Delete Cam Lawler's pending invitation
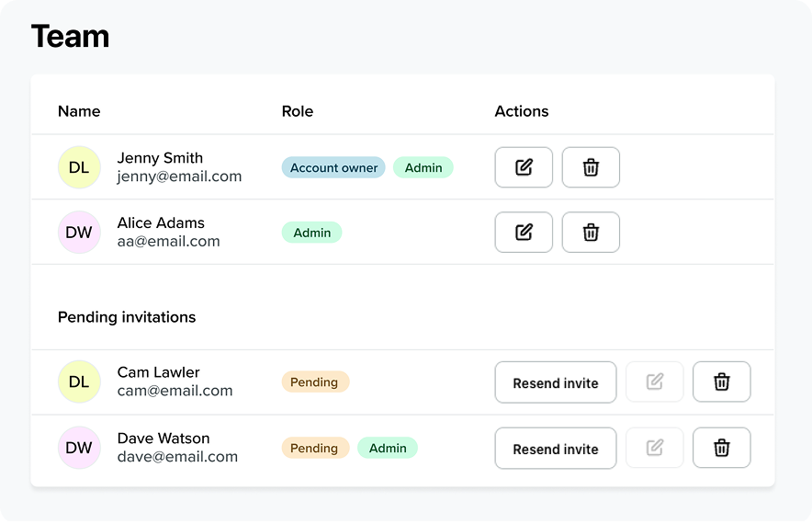812x524 pixels. [721, 382]
